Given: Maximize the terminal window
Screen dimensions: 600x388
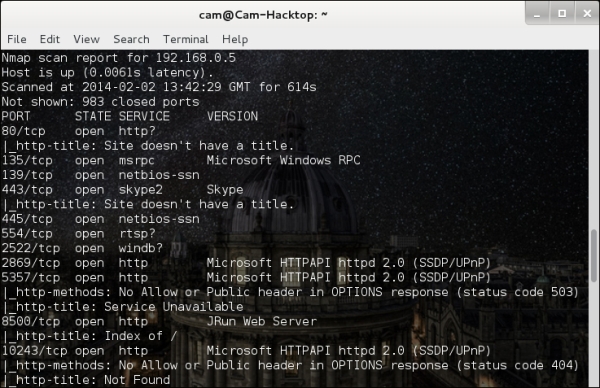Looking at the screenshot, I should coord(562,14).
